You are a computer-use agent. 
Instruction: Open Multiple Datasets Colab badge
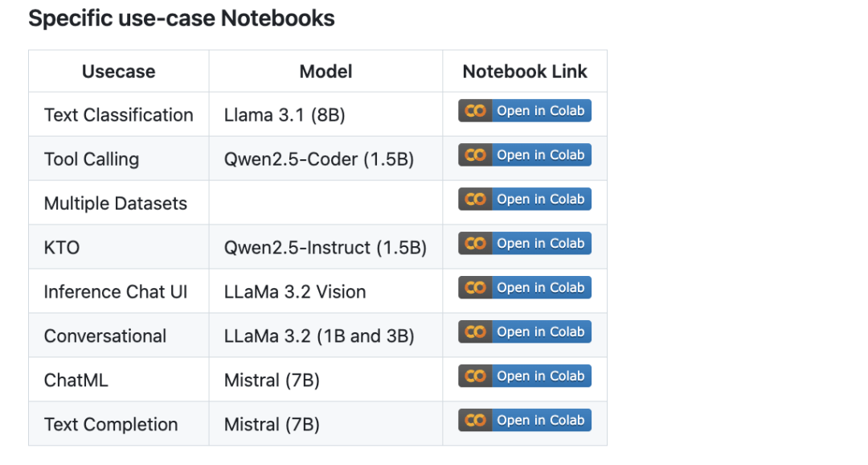(525, 200)
